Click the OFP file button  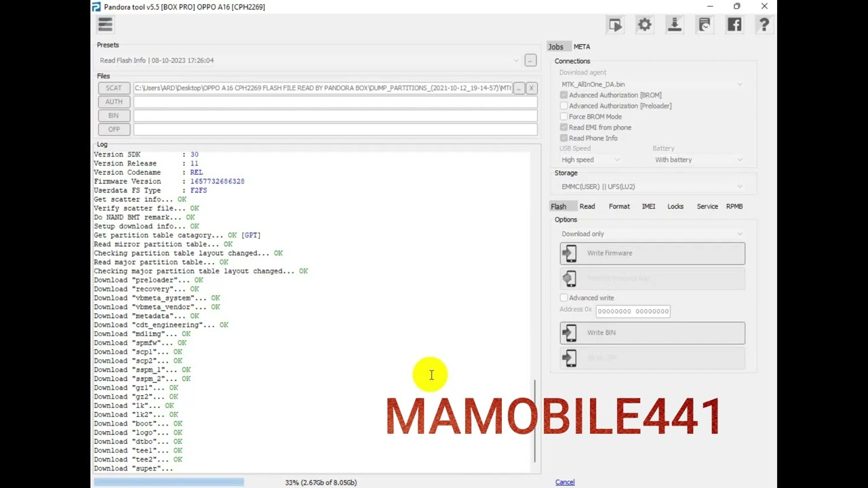point(114,129)
